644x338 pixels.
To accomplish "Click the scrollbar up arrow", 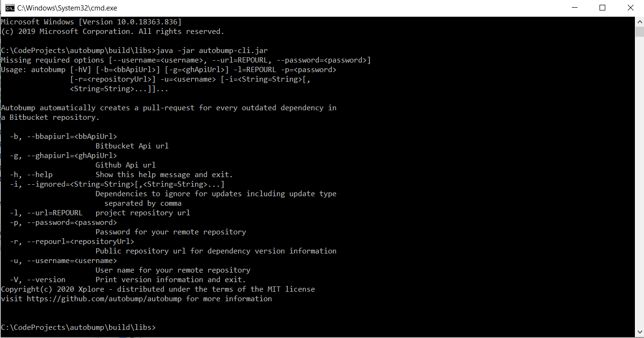I will (x=640, y=21).
